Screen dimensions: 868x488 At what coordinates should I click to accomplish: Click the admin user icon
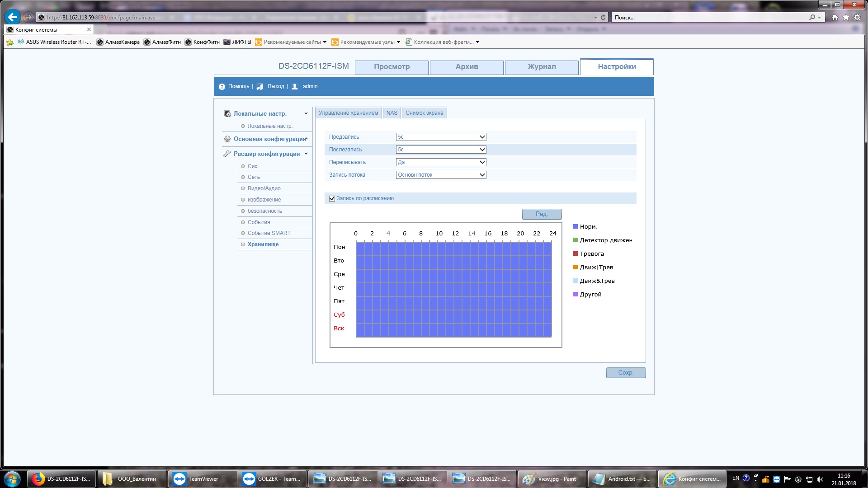(x=295, y=87)
